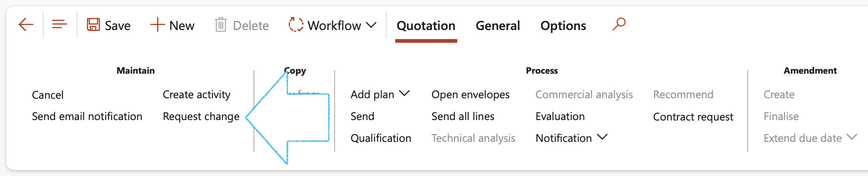Click the Workflow circular arrows icon

296,25
